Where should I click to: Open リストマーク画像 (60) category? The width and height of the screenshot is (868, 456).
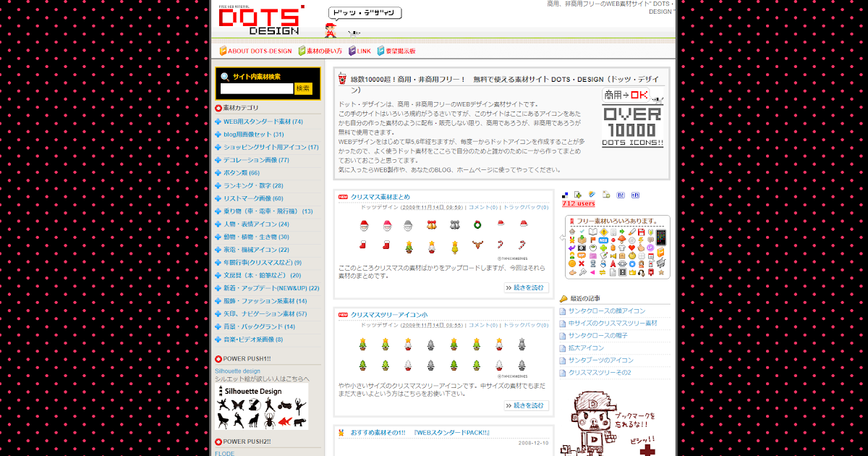pos(253,198)
